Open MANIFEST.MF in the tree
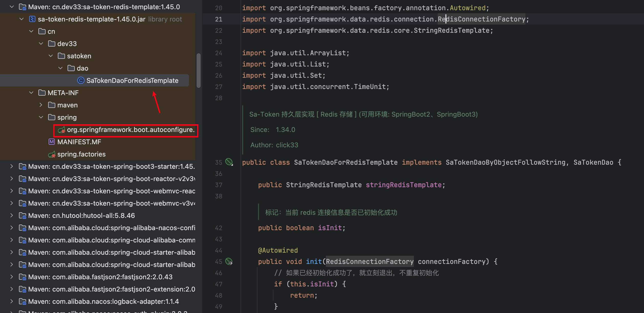The height and width of the screenshot is (313, 644). point(79,142)
